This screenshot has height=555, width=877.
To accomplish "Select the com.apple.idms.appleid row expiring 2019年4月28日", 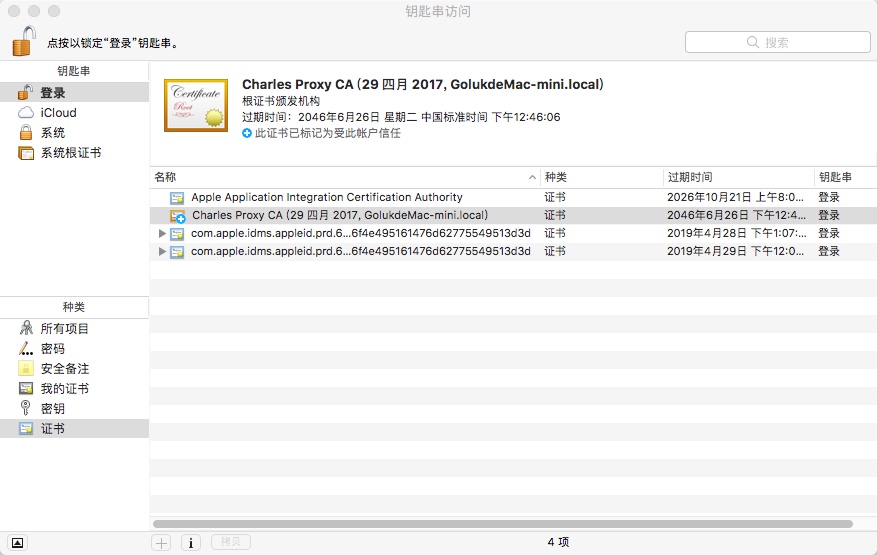I will click(x=513, y=233).
